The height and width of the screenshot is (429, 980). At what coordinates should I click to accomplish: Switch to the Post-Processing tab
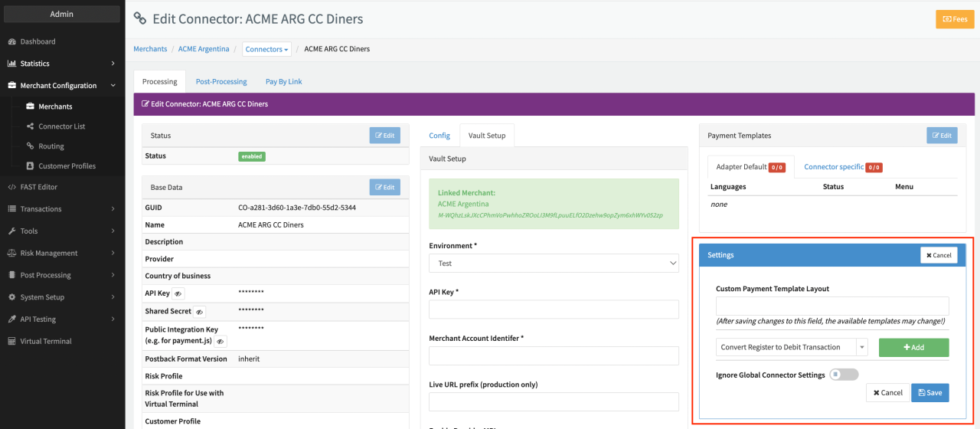(221, 81)
